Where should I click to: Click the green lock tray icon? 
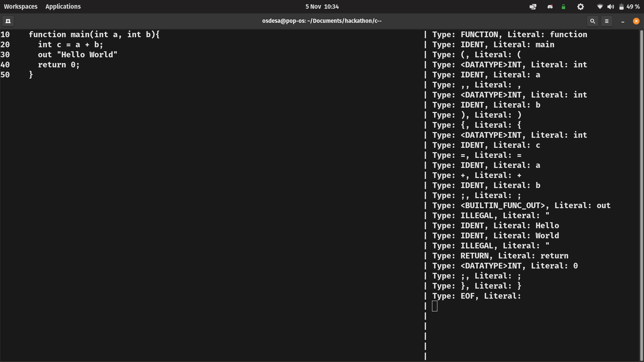[x=563, y=7]
